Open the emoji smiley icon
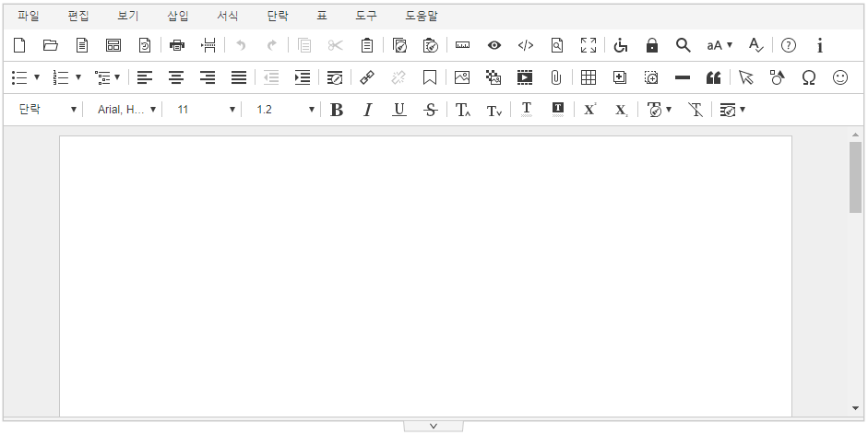868x435 pixels. 840,77
